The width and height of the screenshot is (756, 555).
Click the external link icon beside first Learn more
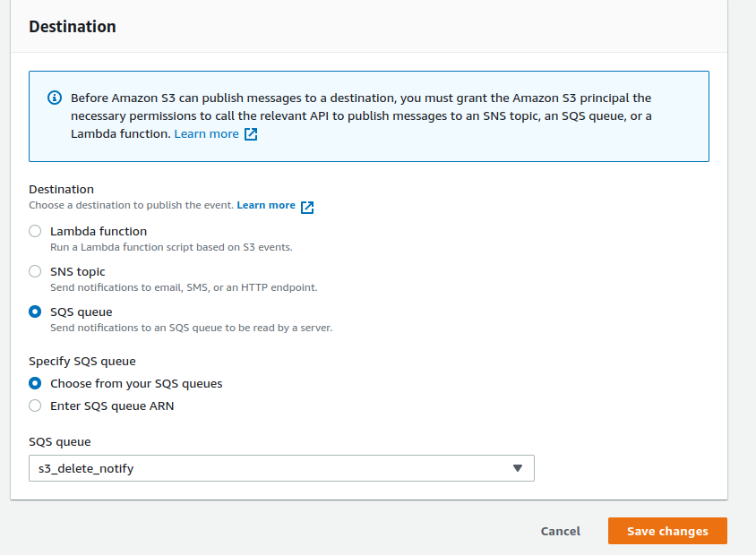click(x=251, y=132)
